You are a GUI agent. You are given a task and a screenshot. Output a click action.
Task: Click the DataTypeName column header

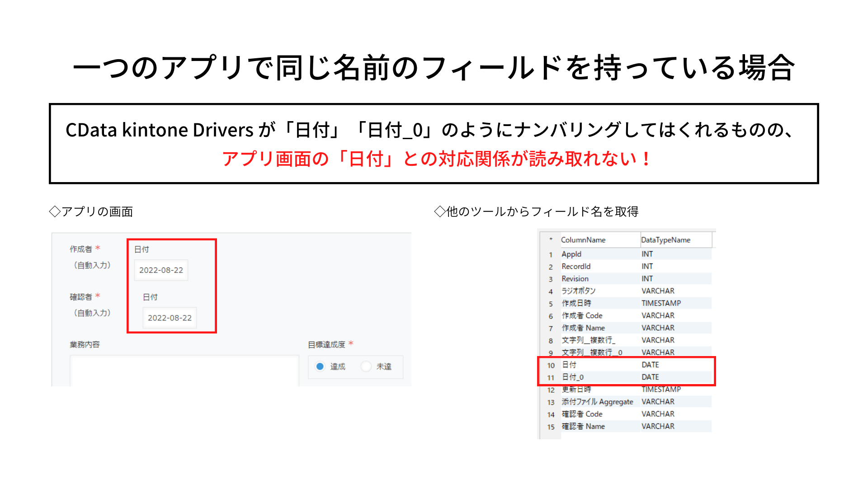pyautogui.click(x=665, y=240)
